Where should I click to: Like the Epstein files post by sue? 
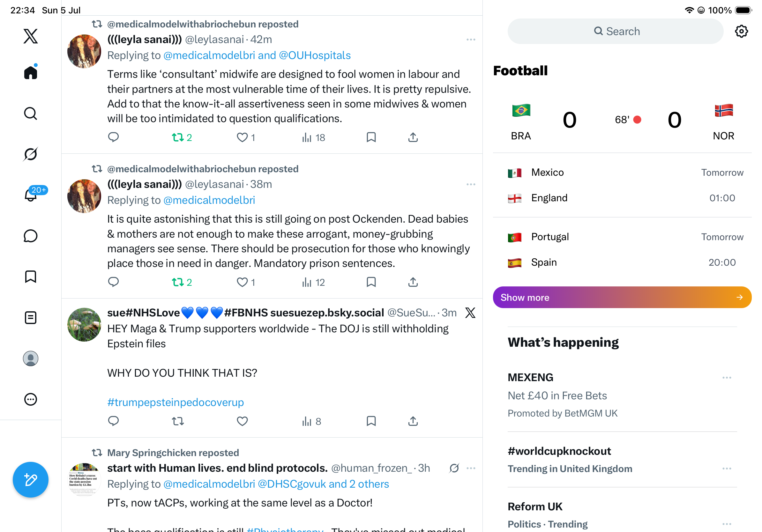(242, 421)
